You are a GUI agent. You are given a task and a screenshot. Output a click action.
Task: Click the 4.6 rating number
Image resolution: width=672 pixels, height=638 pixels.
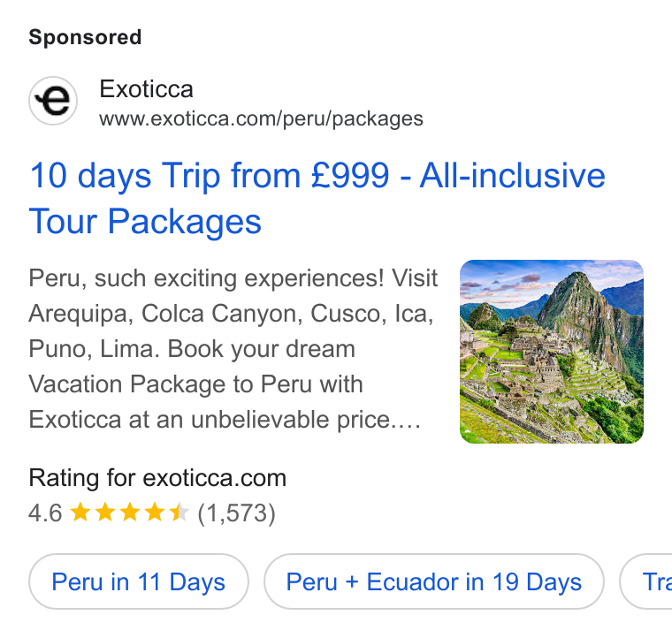click(45, 513)
